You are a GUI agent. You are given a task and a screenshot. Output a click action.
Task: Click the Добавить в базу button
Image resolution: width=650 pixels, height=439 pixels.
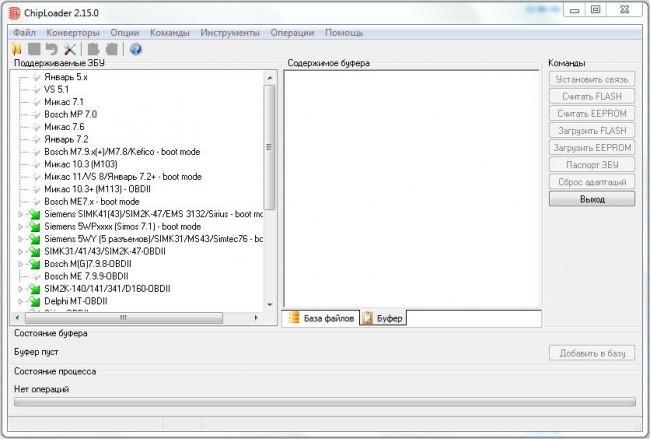(592, 353)
